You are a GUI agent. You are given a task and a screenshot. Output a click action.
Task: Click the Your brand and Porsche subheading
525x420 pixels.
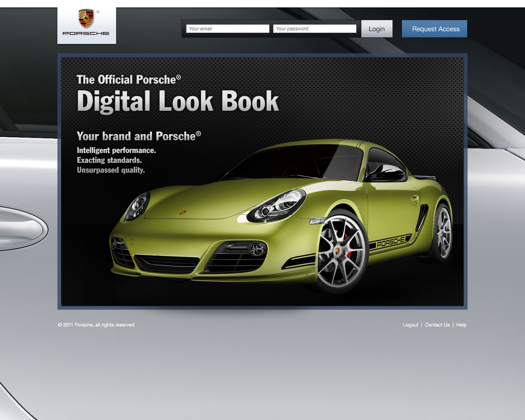tap(139, 136)
